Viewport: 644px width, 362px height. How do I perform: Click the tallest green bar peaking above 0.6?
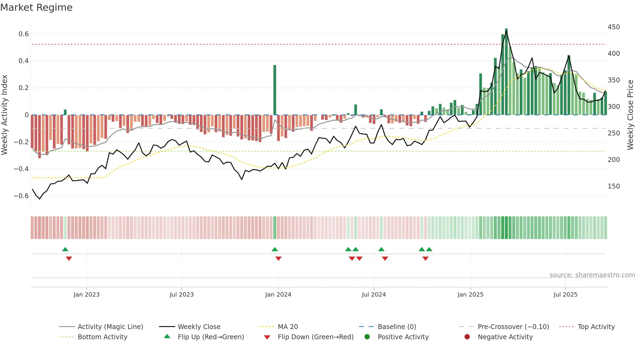tap(506, 72)
